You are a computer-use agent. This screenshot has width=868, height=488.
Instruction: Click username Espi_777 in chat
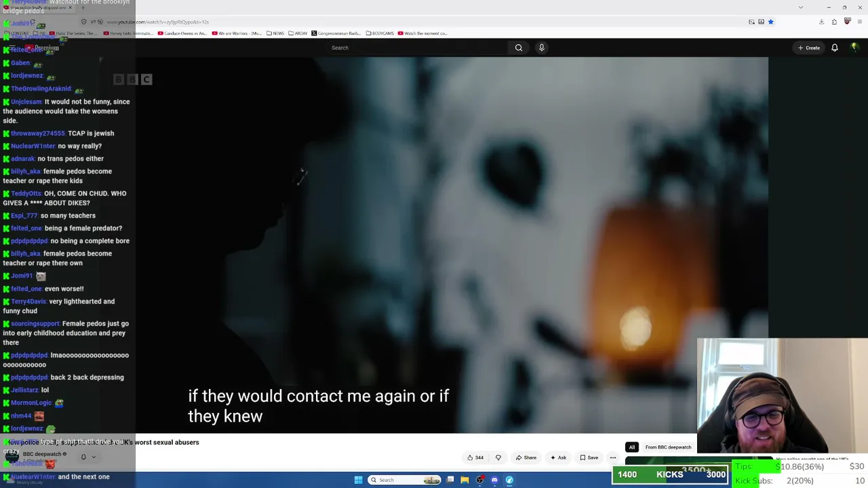[24, 216]
